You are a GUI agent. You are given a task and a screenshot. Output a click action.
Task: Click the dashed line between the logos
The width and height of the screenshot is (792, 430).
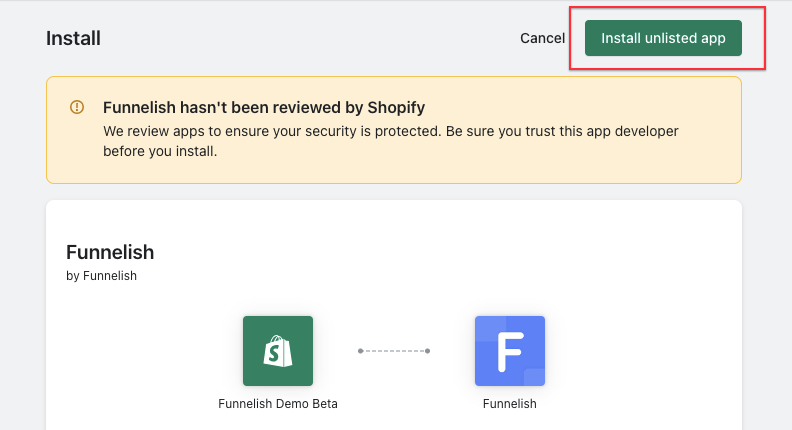point(394,351)
